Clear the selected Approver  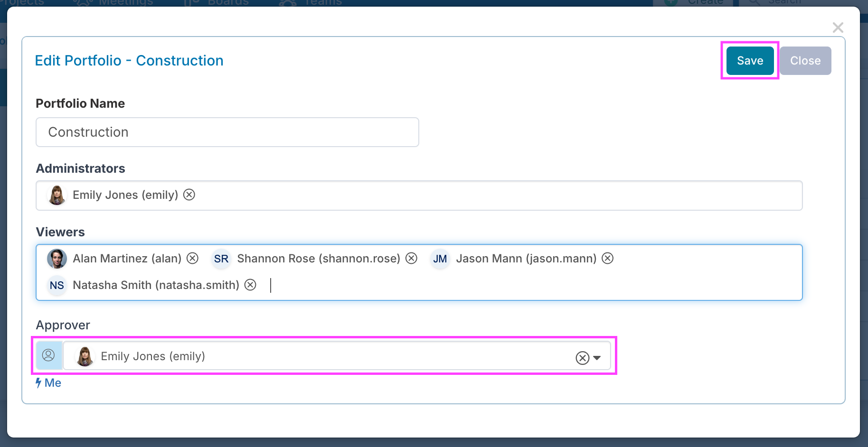coord(582,358)
